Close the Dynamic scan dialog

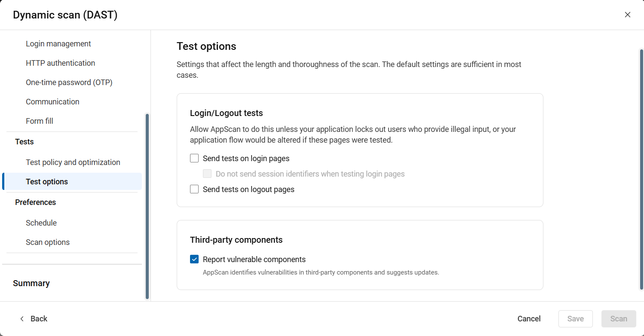click(628, 15)
